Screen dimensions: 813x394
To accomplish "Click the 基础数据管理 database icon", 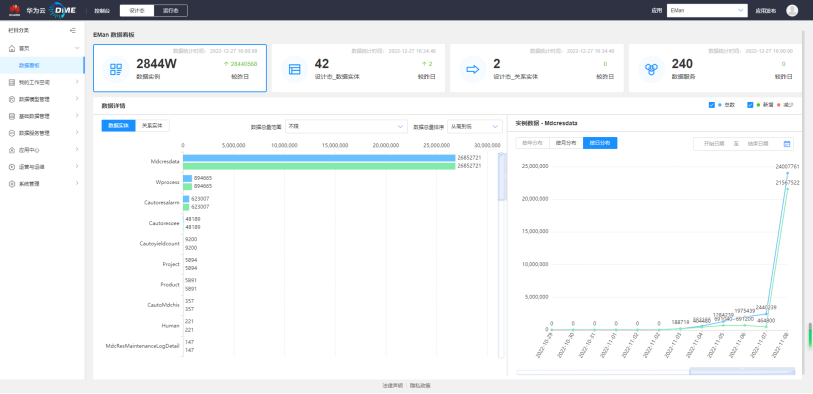I will tap(12, 116).
